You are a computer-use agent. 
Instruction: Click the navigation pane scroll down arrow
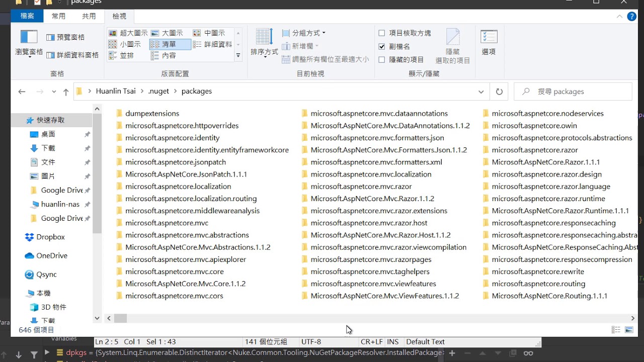97,318
